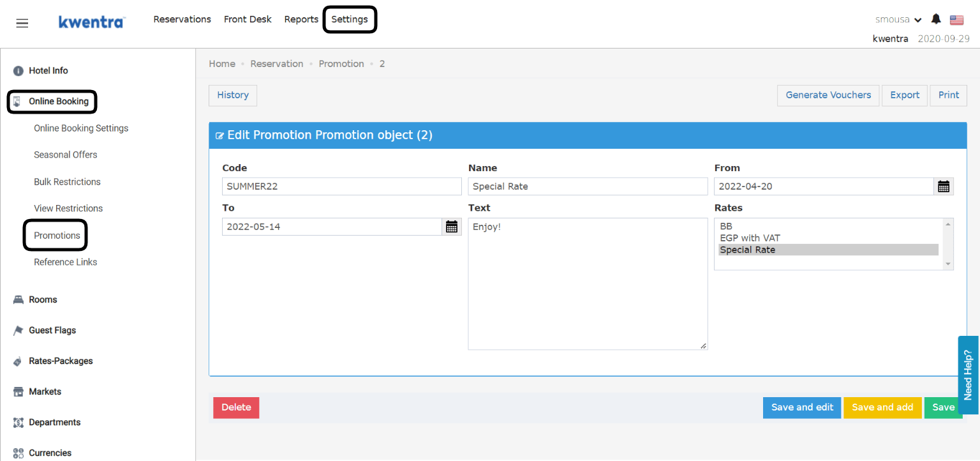
Task: Open the Reservations menu
Action: (182, 19)
